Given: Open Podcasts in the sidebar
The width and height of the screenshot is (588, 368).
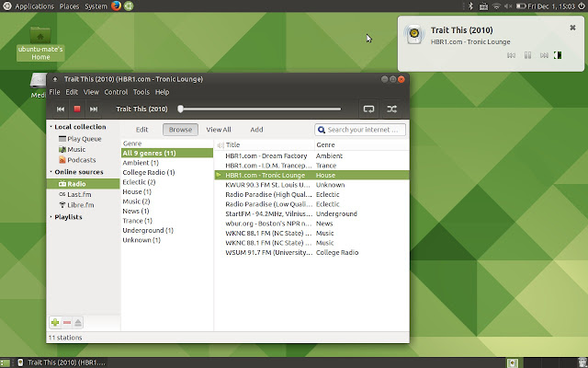Looking at the screenshot, I should tap(84, 160).
